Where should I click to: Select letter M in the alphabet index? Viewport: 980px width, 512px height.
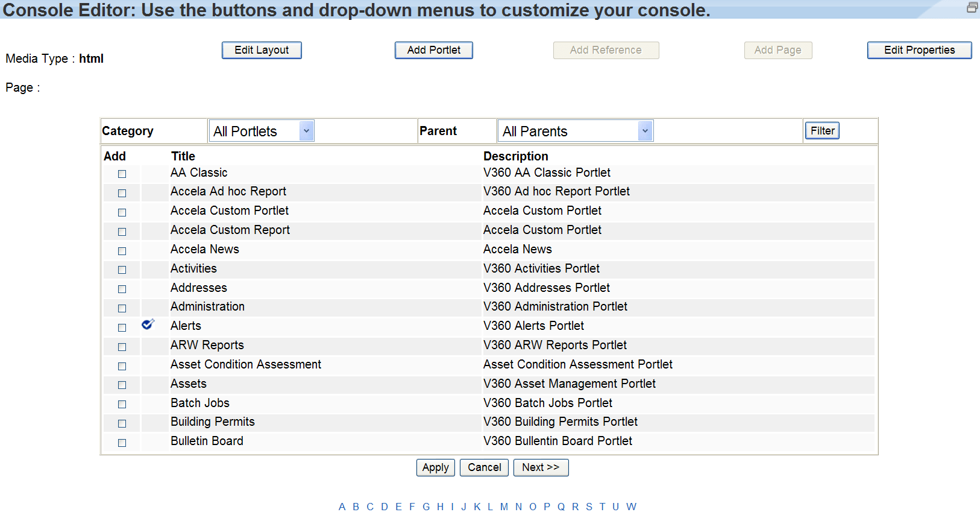pyautogui.click(x=504, y=507)
